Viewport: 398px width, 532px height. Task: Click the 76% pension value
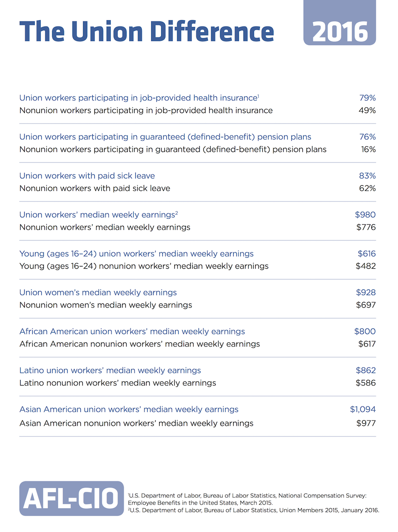click(367, 137)
